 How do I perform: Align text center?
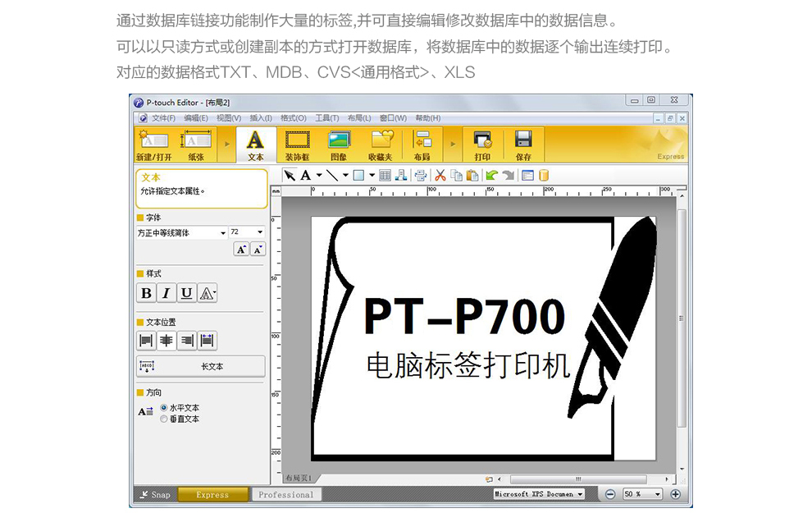click(x=167, y=341)
